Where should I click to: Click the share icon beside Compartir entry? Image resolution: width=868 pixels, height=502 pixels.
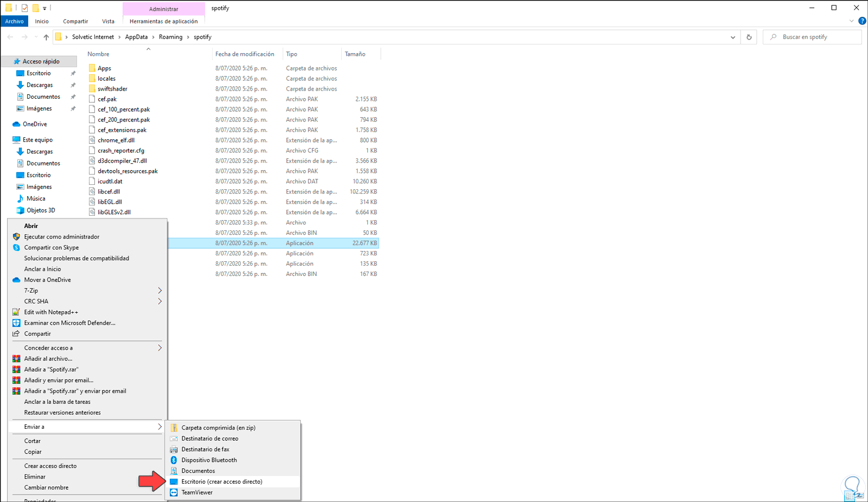(16, 334)
